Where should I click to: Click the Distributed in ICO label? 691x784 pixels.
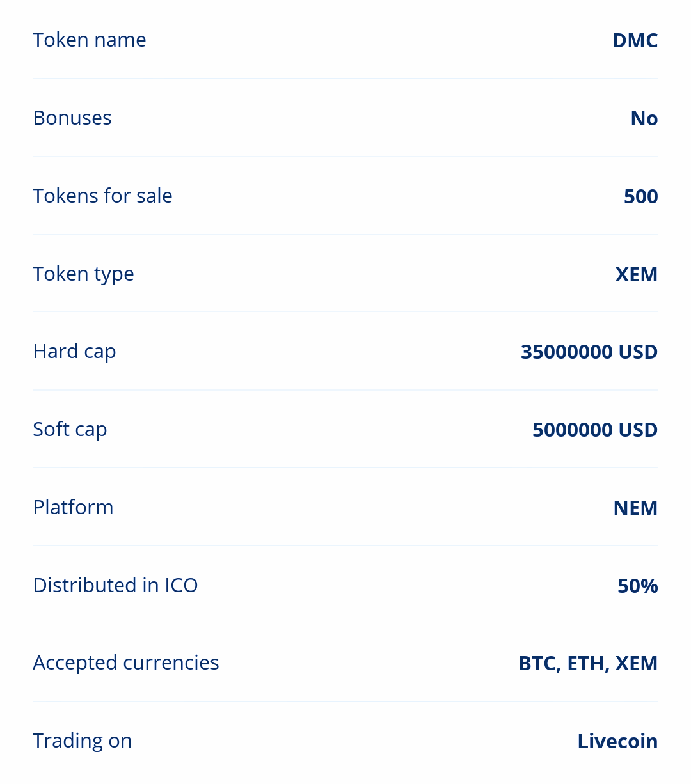point(115,585)
